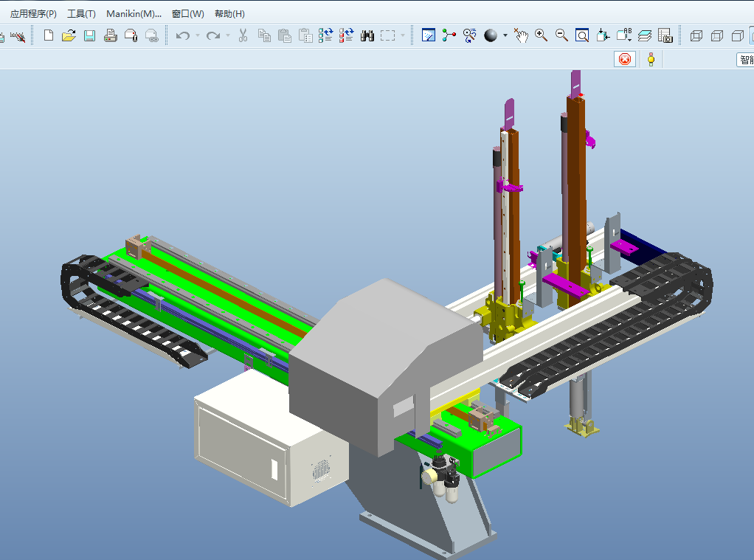Viewport: 754px width, 560px height.
Task: Click the mail with attachment icon
Action: (131, 35)
